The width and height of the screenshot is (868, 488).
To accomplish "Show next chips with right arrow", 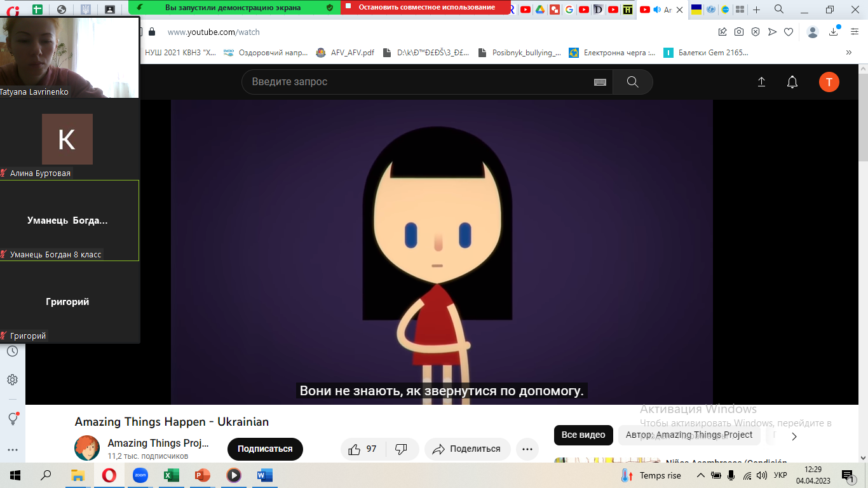I will click(794, 437).
